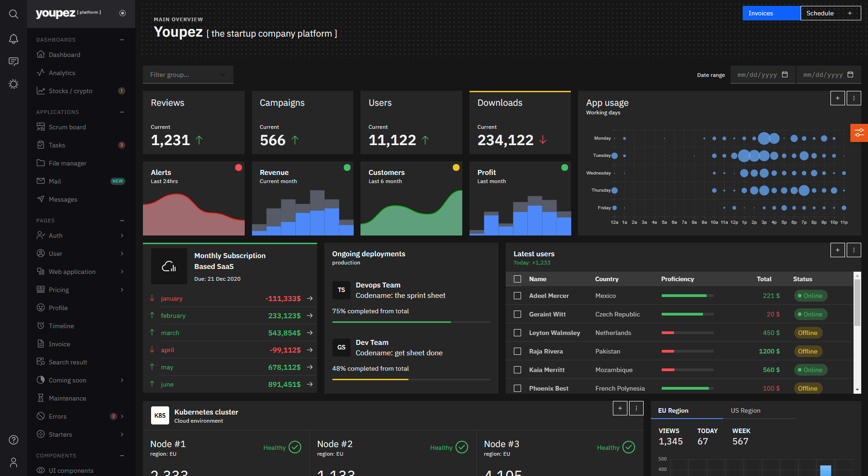
Task: Open Analytics in the sidebar
Action: tap(81, 73)
